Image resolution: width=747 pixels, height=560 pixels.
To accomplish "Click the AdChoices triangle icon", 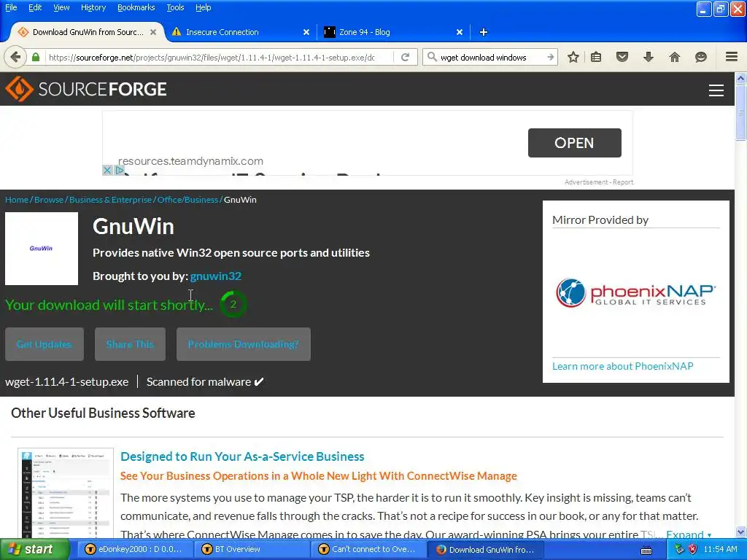I will point(119,170).
